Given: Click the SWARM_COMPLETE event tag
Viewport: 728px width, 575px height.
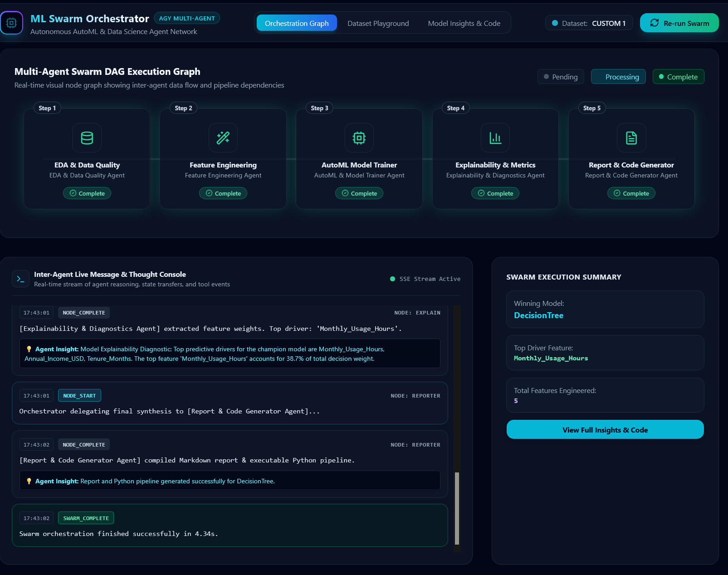Looking at the screenshot, I should click(86, 518).
